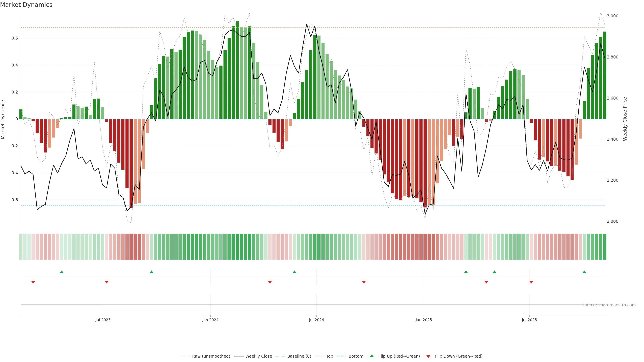Click the Jul 2024 x-axis label

pos(316,320)
